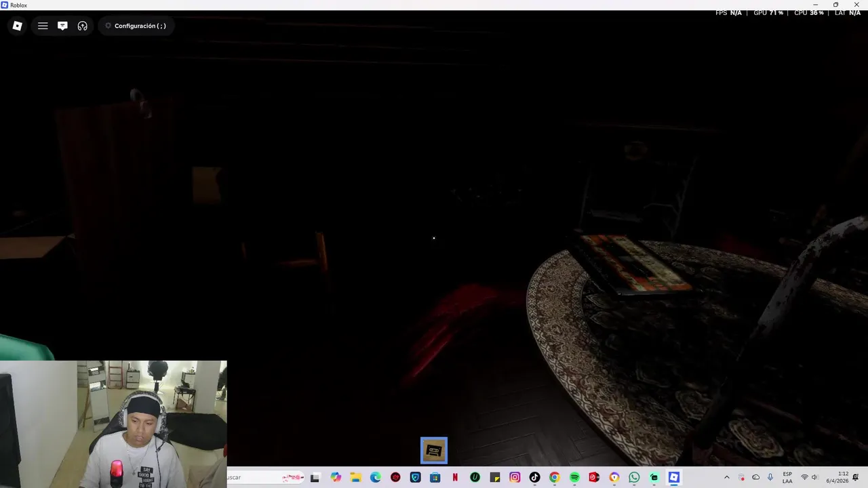Open the green U app on taskbar
The width and height of the screenshot is (868, 488).
coord(475,478)
